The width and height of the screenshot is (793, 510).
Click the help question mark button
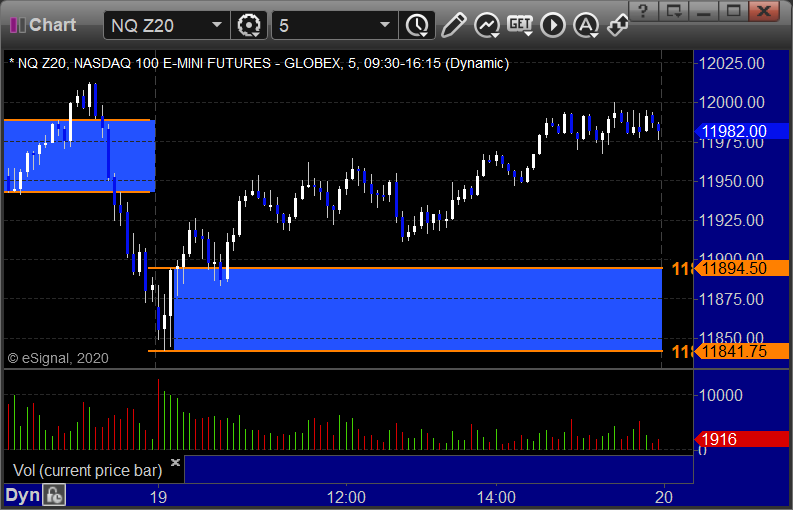(x=643, y=11)
